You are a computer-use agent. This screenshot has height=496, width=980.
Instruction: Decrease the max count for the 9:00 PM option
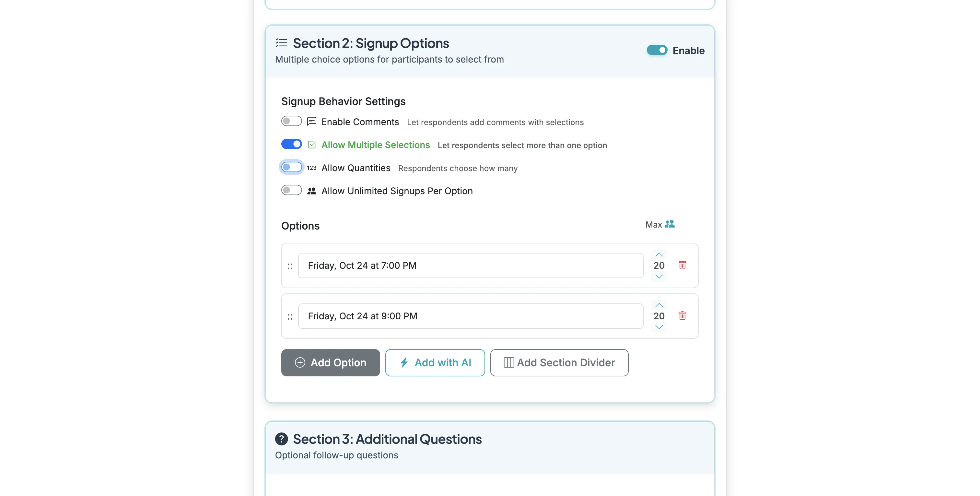[x=659, y=326]
